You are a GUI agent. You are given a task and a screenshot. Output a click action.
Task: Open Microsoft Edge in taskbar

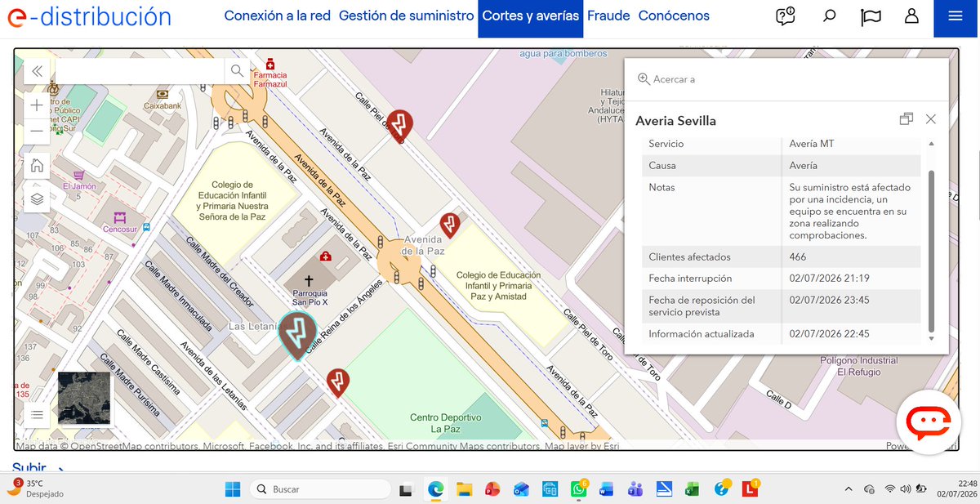point(434,489)
